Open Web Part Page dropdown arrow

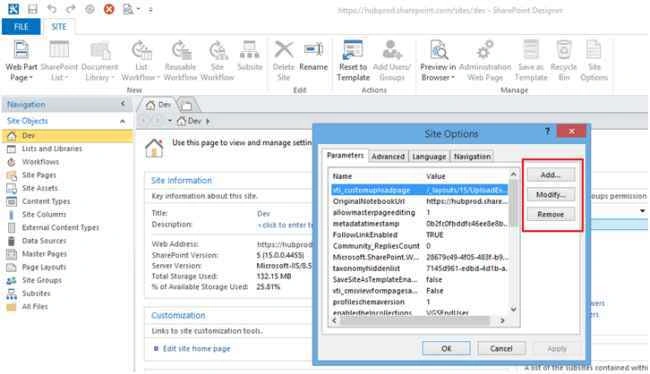pyautogui.click(x=31, y=78)
